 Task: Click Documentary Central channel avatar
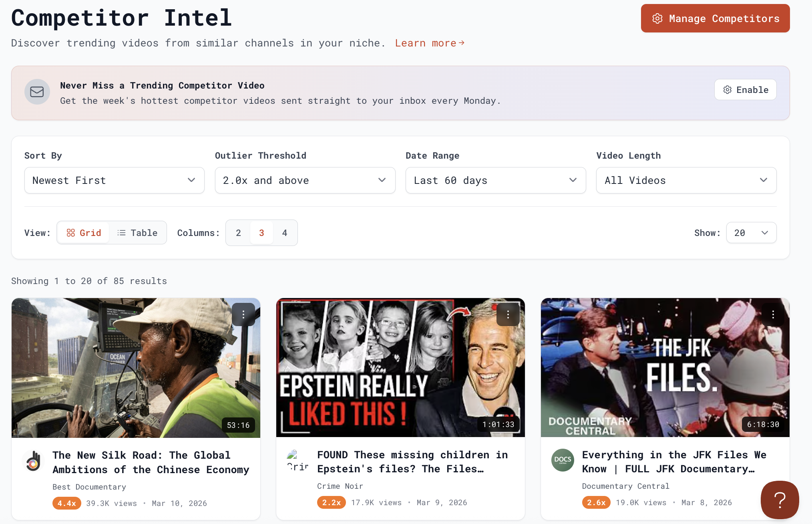click(x=563, y=460)
